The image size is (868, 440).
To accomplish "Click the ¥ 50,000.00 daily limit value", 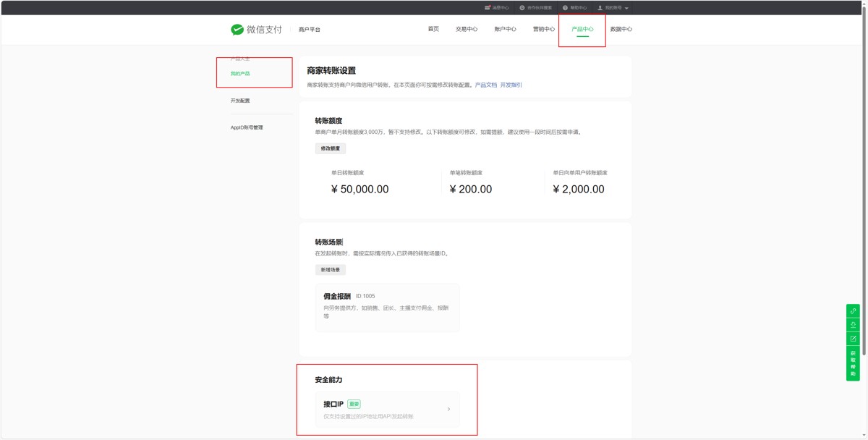I will coord(359,189).
